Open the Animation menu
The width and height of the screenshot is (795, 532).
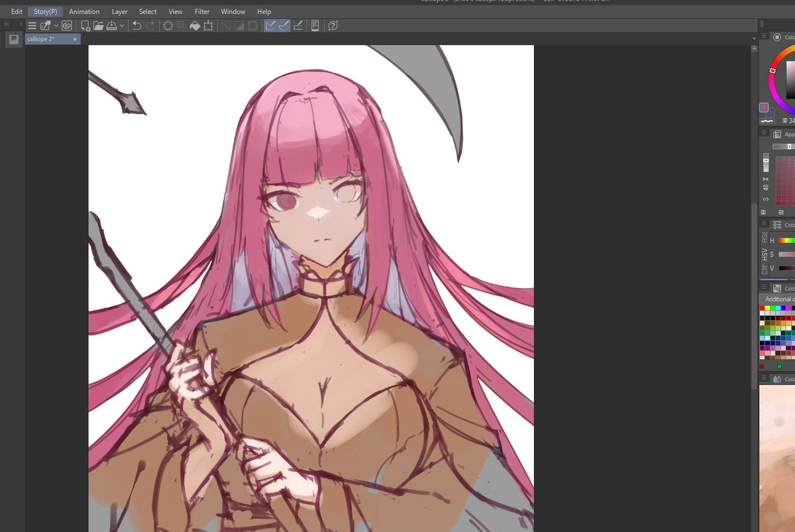84,12
